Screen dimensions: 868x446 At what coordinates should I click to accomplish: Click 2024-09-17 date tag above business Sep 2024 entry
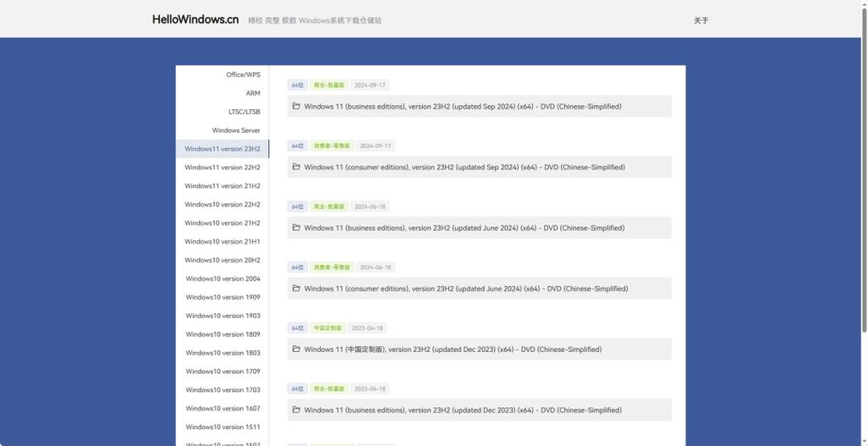(370, 85)
